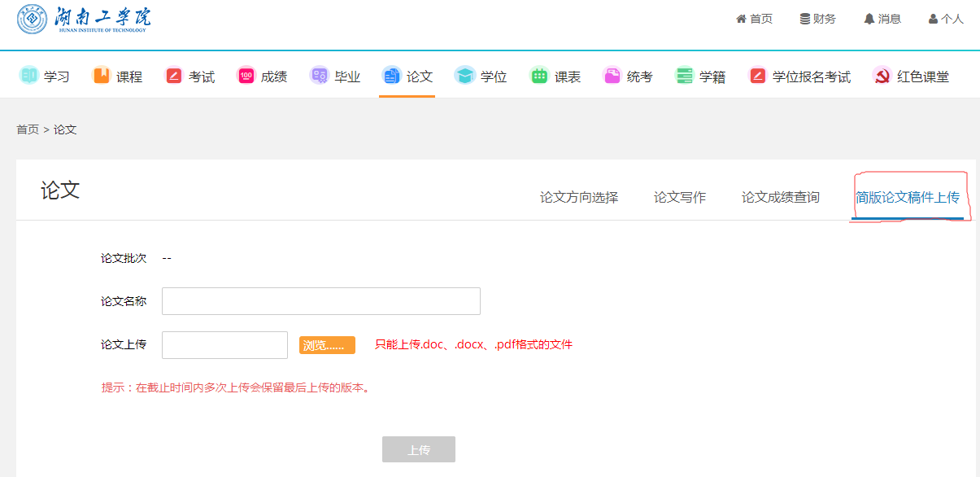This screenshot has width=980, height=477.
Task: Open the 课表 timetable icon
Action: (x=539, y=76)
